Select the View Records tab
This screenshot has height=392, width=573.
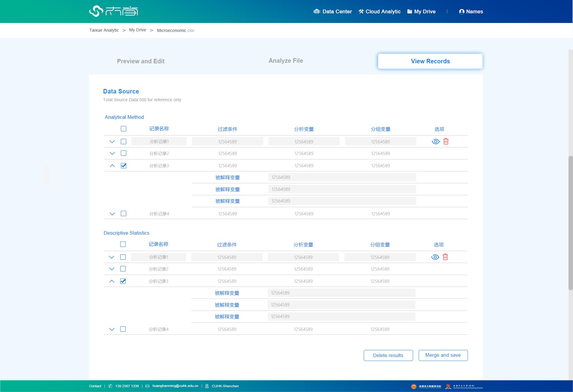[430, 61]
